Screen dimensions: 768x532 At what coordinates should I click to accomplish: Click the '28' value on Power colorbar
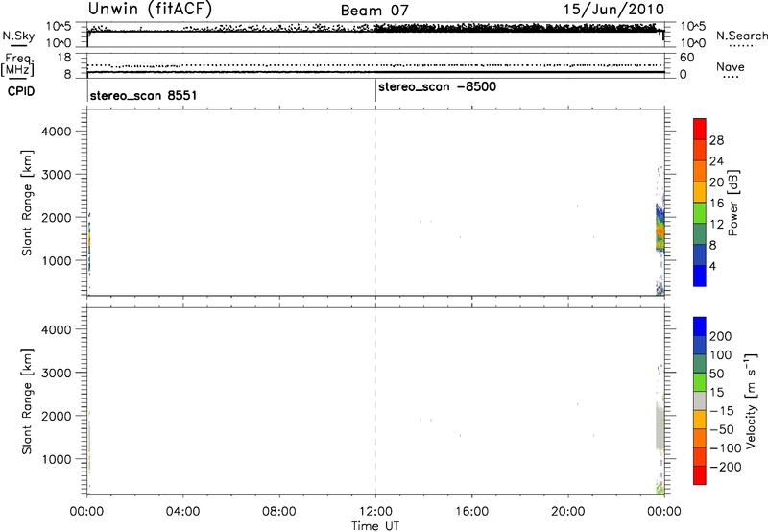716,140
